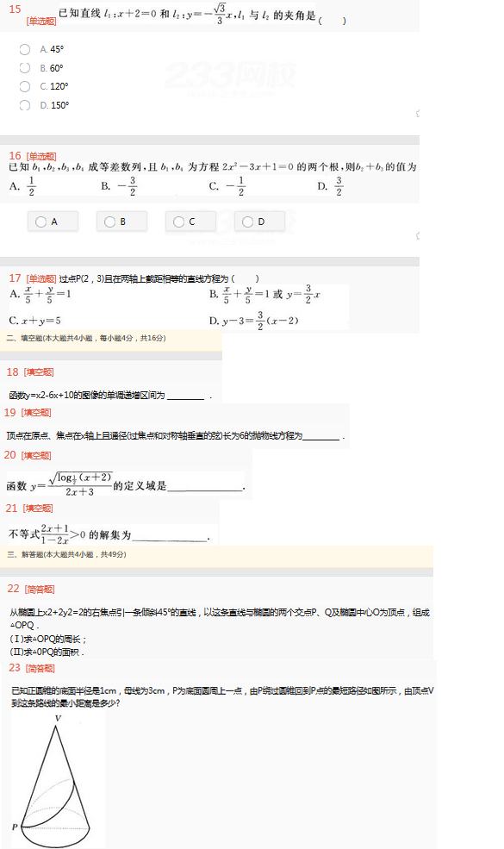504x849 pixels.
Task: Choose option C. 120° for question 15
Action: tap(25, 86)
